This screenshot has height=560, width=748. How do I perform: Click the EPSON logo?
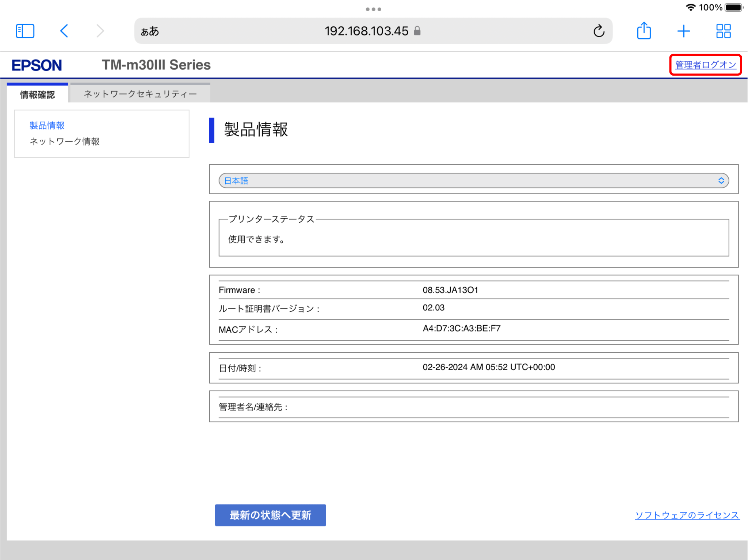click(x=37, y=65)
